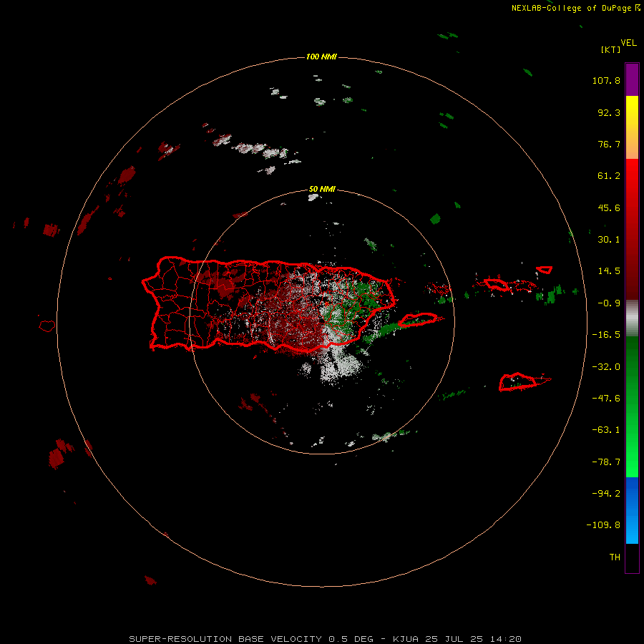Select the -47.6 legend value

606,399
